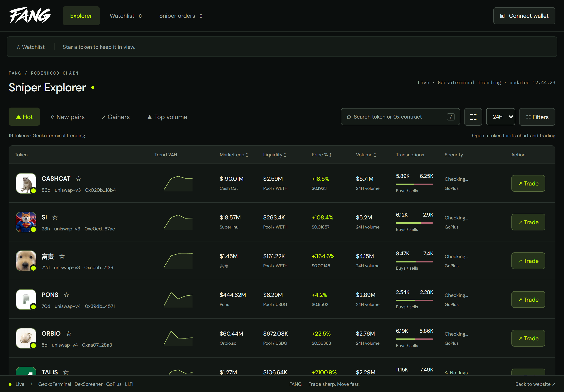
Task: Trade the ORBIO token
Action: point(528,338)
